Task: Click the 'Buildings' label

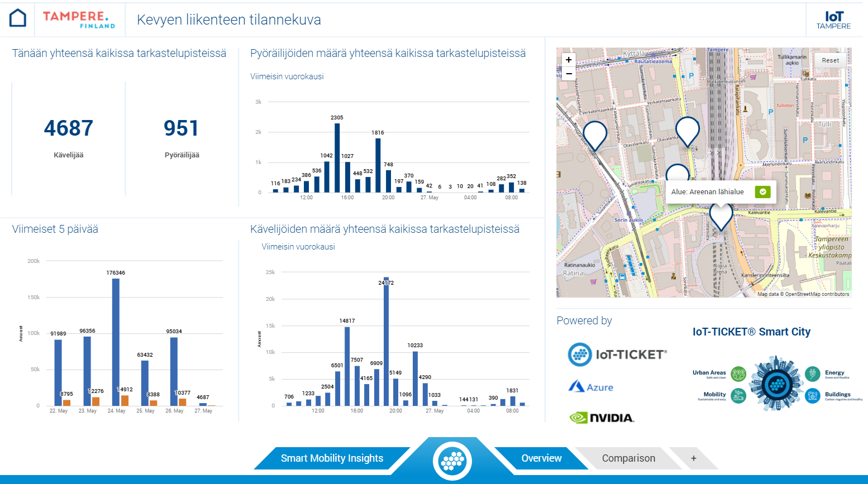Action: coord(838,394)
